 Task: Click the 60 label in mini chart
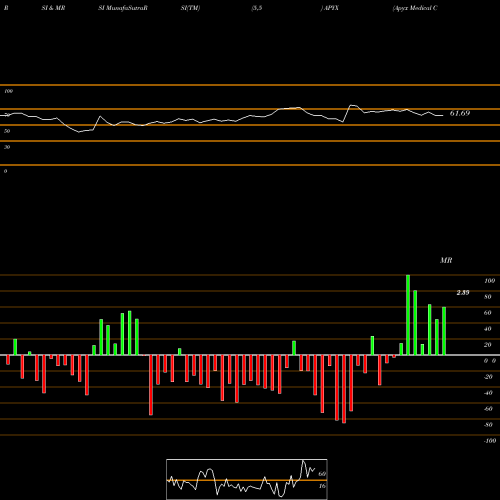(322, 474)
